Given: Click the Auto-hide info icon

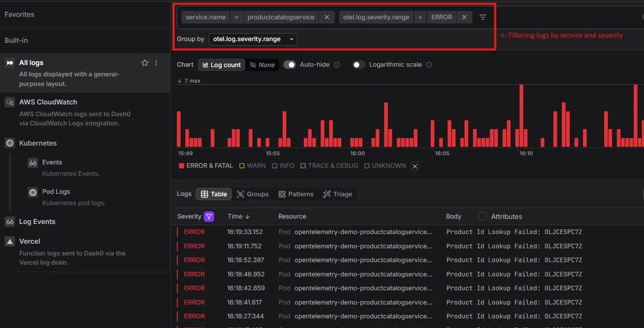Looking at the screenshot, I should [337, 65].
